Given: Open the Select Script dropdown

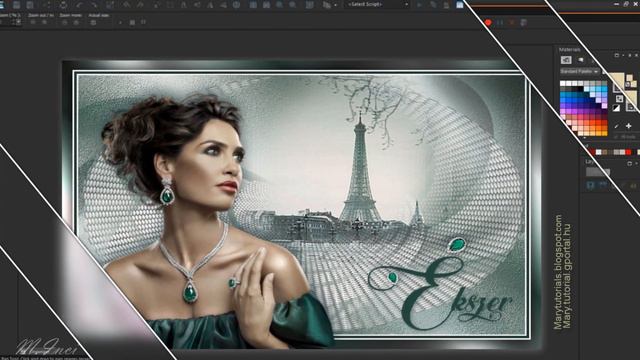Looking at the screenshot, I should [377, 4].
